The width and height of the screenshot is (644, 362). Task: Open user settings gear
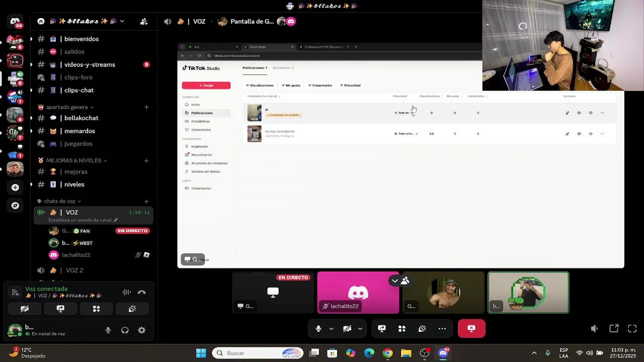142,330
